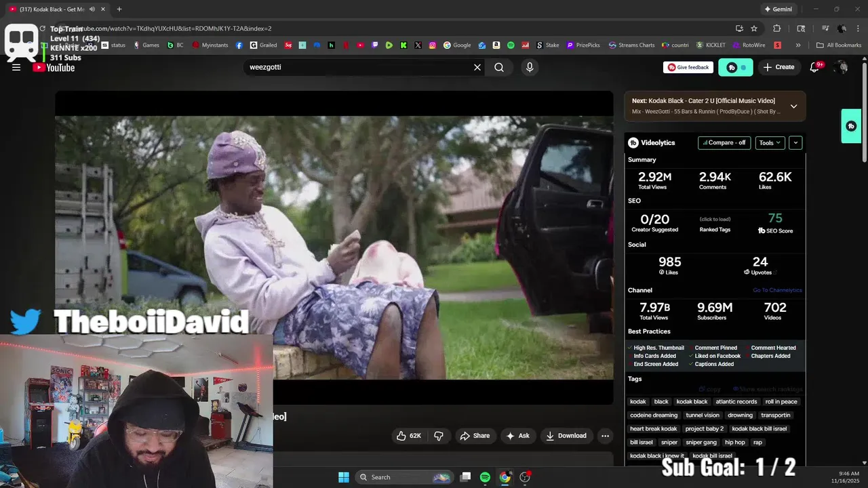Open a new browser tab
Viewport: 868px width, 488px height.
coord(119,9)
